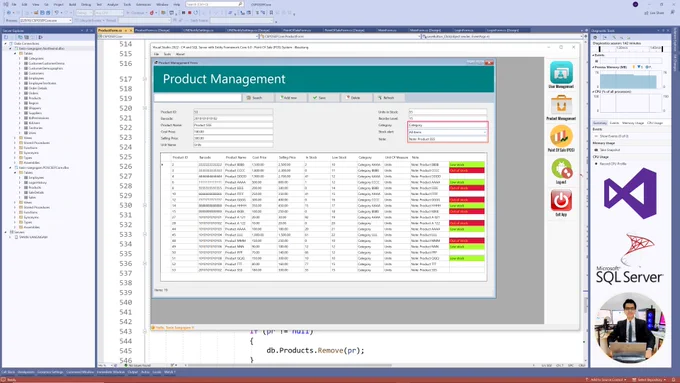Switch to CPU Usage tab in Diagnostic Tools
This screenshot has width=680, height=383.
pyautogui.click(x=655, y=123)
